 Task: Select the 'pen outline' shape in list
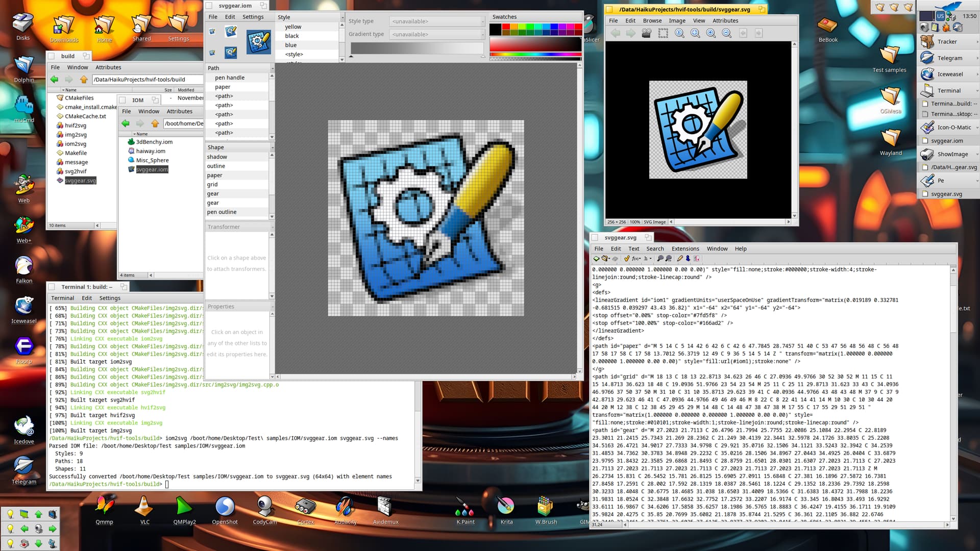click(222, 212)
